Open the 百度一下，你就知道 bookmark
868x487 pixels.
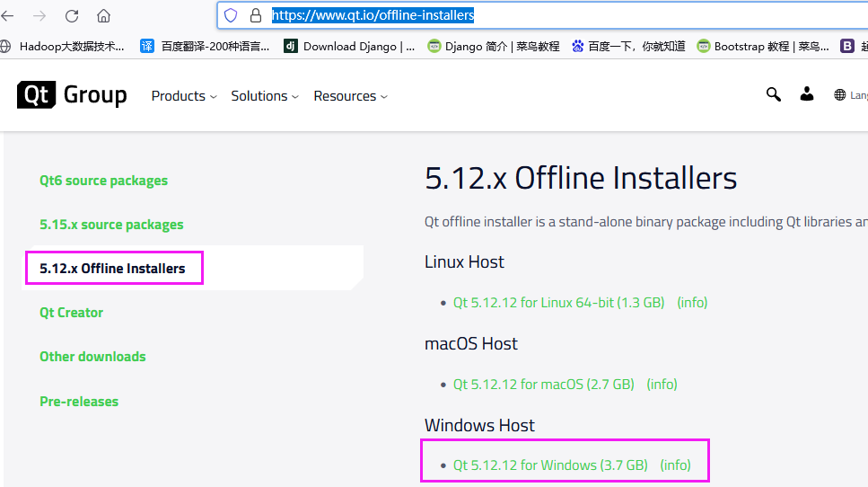[x=628, y=47]
